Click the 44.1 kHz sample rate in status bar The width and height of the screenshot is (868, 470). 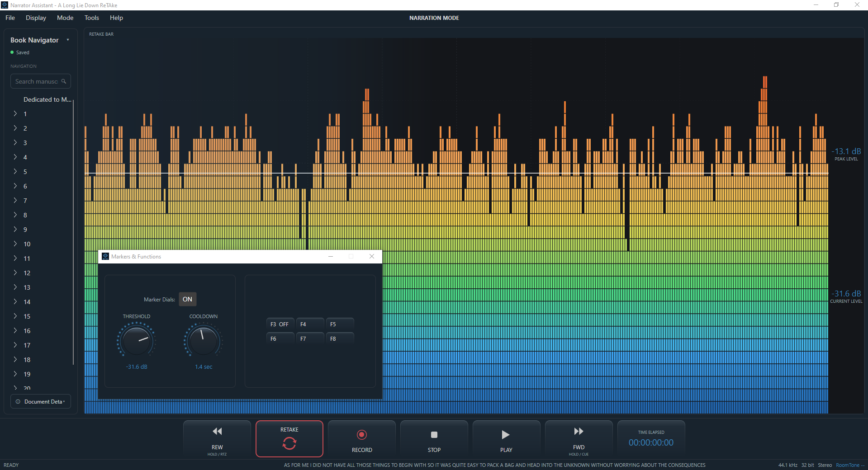pos(788,465)
